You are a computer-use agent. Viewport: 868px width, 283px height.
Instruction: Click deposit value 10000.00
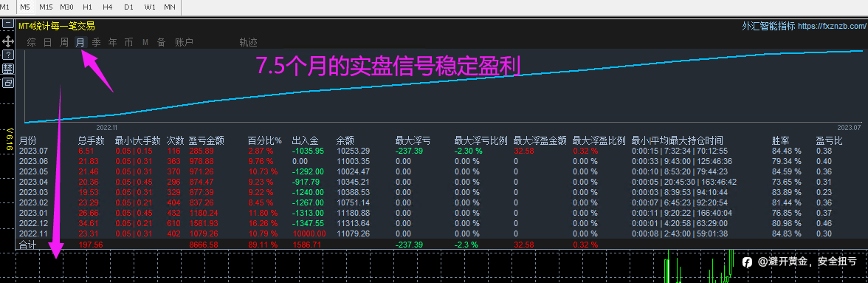coord(309,233)
